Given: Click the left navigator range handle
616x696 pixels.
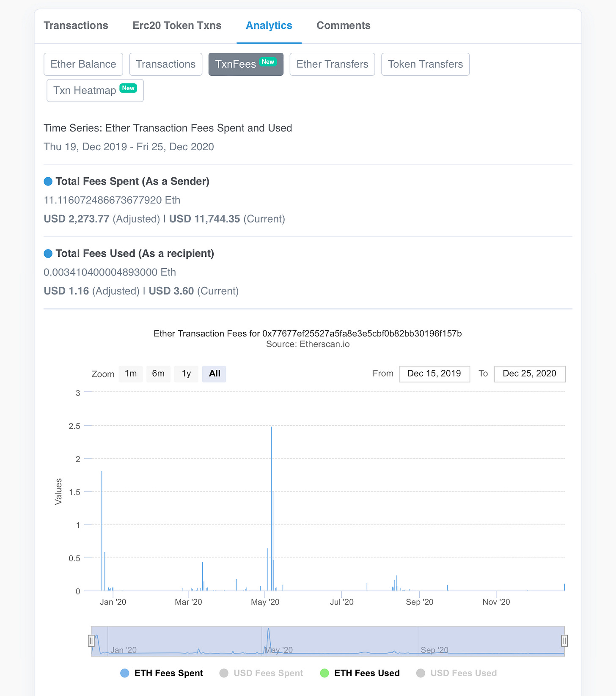Looking at the screenshot, I should [91, 641].
